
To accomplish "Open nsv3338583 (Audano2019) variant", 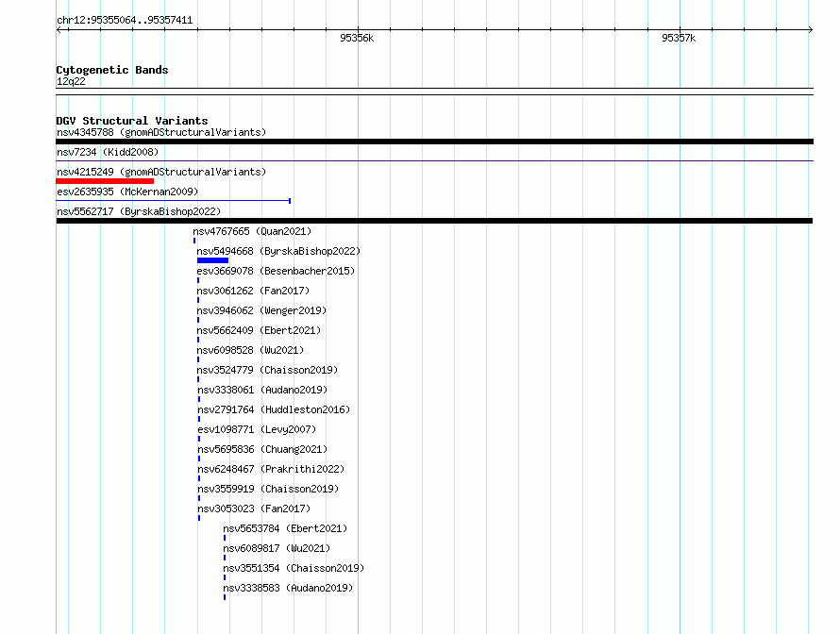I will pyautogui.click(x=288, y=588).
